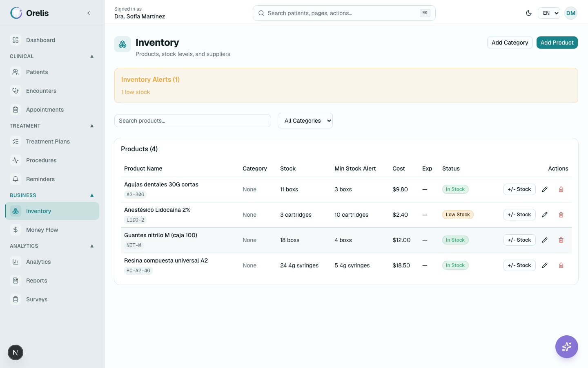This screenshot has width=588, height=368.
Task: Delete Anestésico Lidocaína 2% product
Action: (561, 215)
